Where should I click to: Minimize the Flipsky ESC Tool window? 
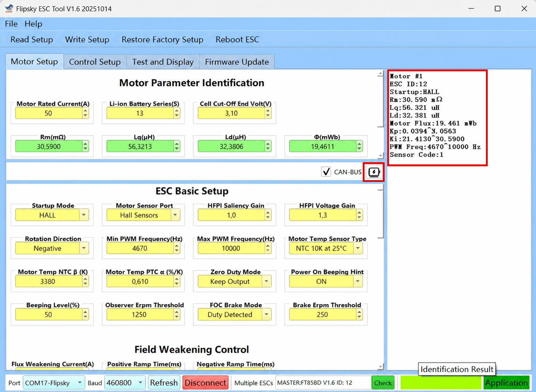[471, 8]
